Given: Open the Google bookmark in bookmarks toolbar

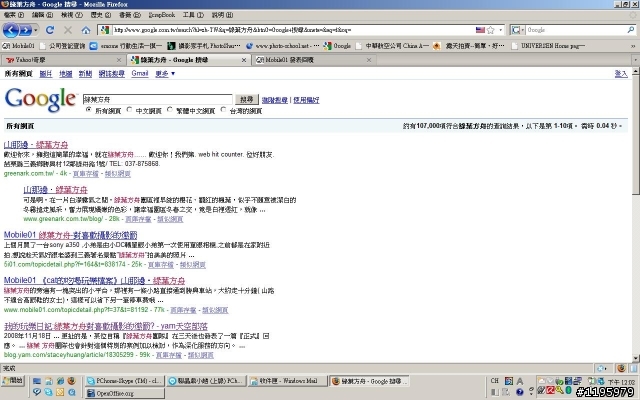Looking at the screenshot, I should 337,46.
